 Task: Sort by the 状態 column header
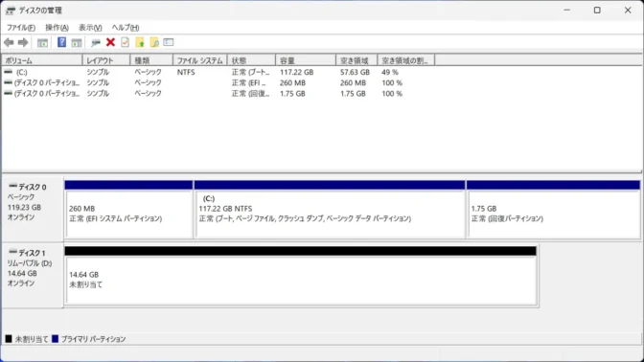point(251,60)
